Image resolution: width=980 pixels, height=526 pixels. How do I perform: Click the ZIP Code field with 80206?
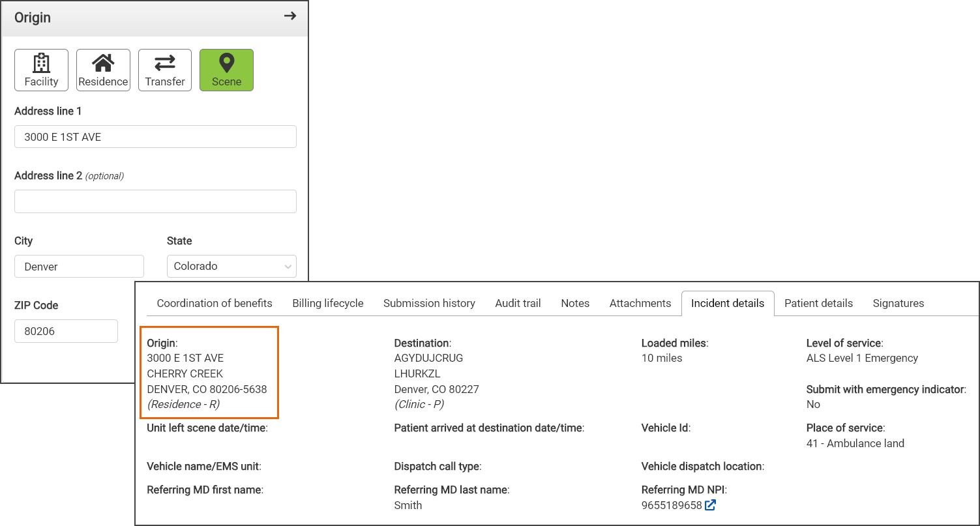tap(66, 331)
